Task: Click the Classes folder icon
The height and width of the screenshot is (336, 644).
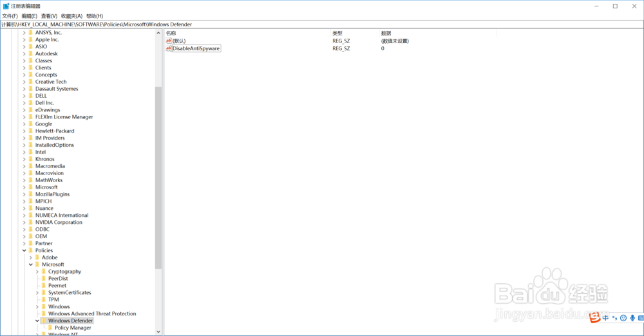Action: pos(31,61)
